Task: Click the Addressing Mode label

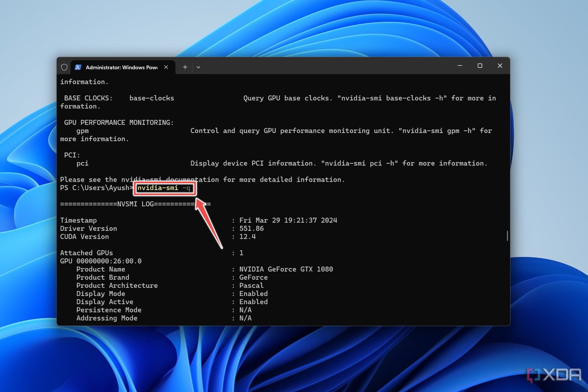Action: [x=107, y=318]
